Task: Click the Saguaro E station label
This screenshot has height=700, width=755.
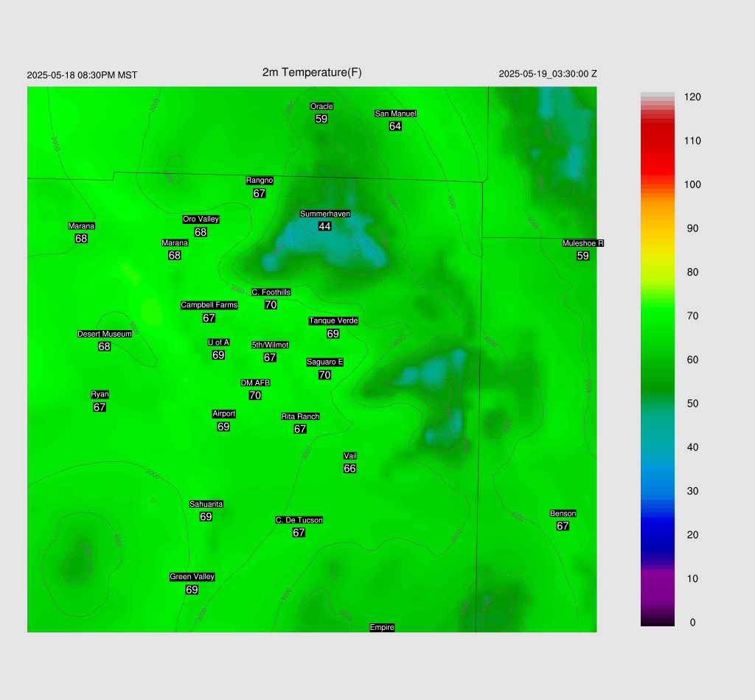Action: click(325, 363)
